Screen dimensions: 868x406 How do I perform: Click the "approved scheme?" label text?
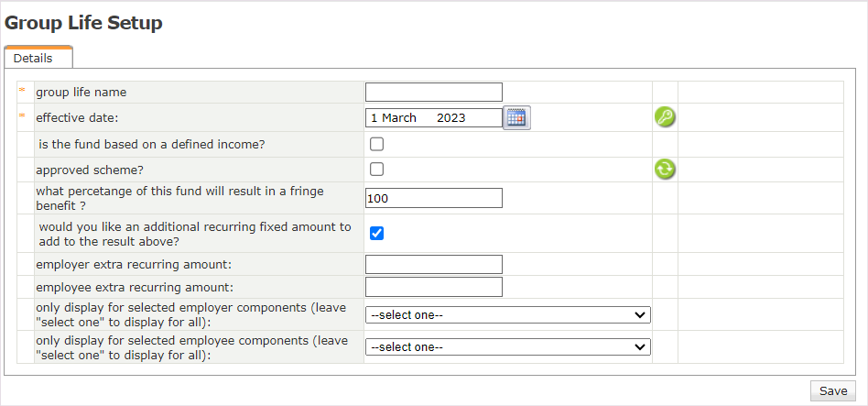[x=89, y=170]
